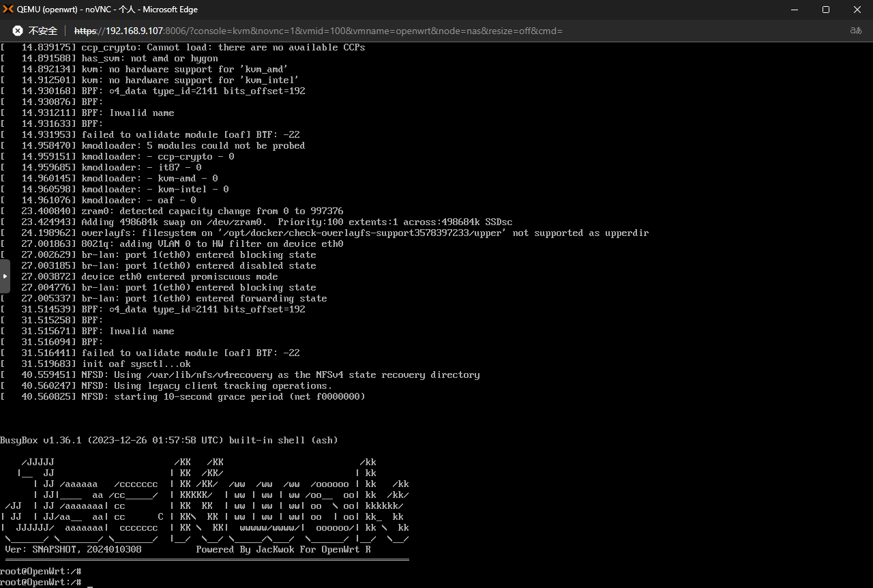Viewport: 873px width, 588px height.
Task: Click '5 modules could not be probed' line
Action: [x=153, y=146]
